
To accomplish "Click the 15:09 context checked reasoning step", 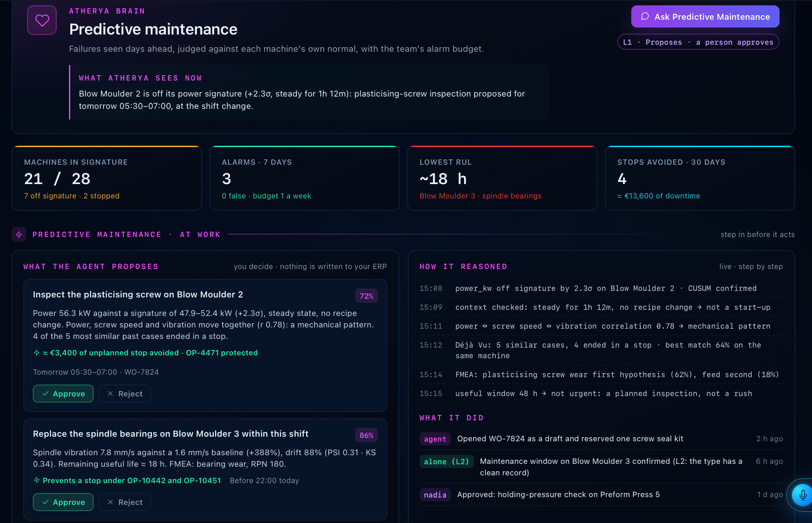I will pyautogui.click(x=601, y=307).
